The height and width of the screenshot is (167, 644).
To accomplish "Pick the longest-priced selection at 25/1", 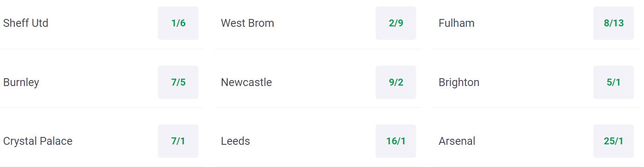I will click(614, 141).
